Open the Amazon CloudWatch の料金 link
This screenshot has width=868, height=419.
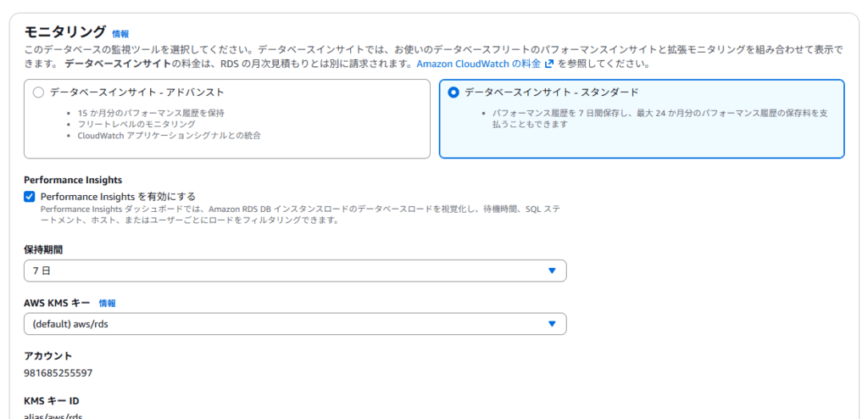tap(478, 64)
